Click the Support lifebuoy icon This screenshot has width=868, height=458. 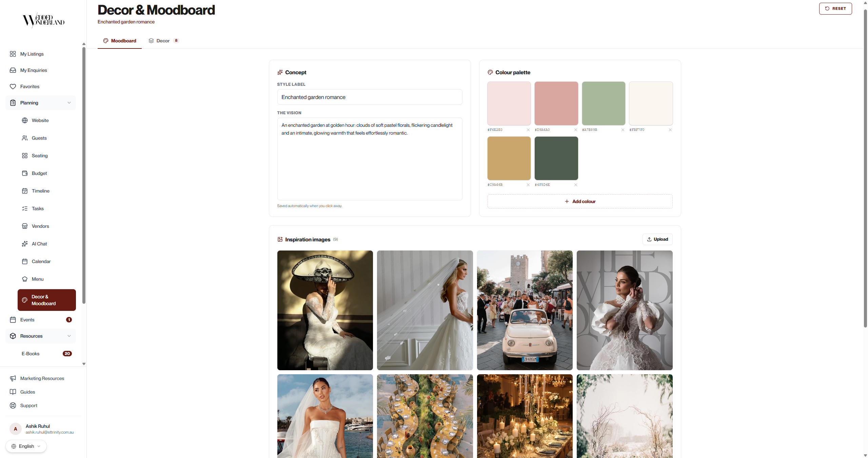(13, 405)
